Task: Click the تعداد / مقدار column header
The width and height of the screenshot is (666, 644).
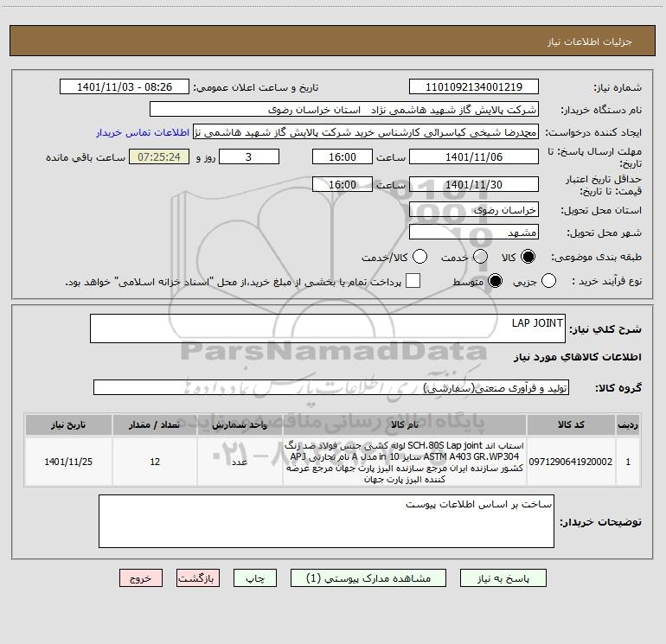Action: click(155, 424)
